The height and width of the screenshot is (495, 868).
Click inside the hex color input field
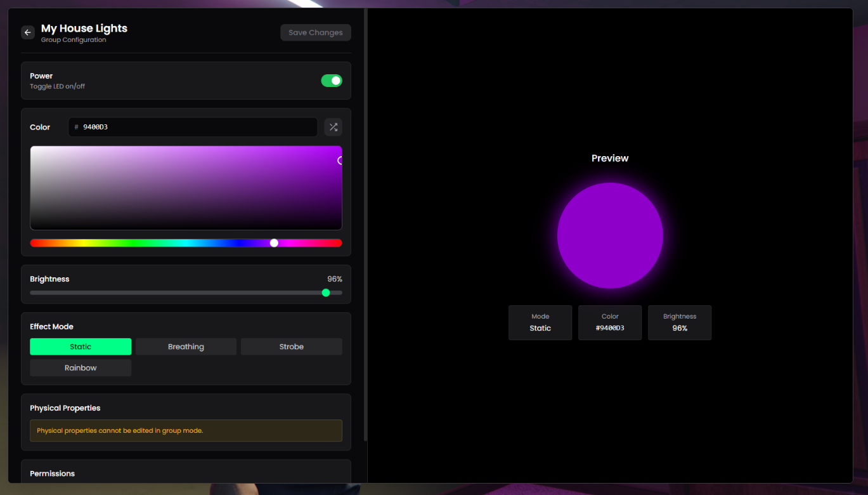click(x=193, y=127)
